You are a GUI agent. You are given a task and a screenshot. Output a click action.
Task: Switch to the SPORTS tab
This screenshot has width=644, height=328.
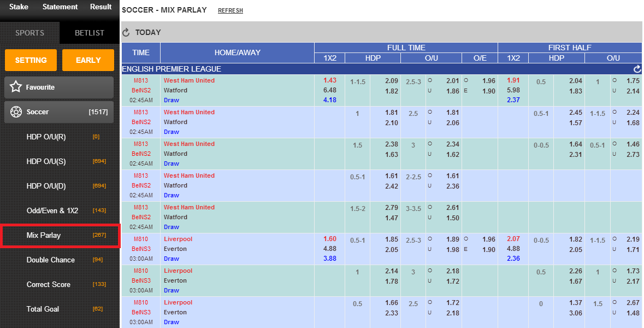tap(29, 33)
